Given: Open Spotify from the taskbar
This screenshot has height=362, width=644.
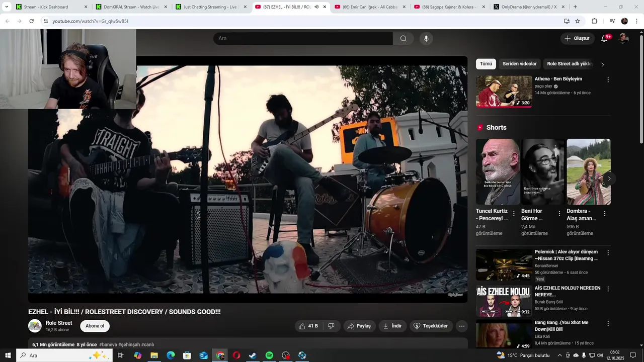Looking at the screenshot, I should tap(269, 355).
